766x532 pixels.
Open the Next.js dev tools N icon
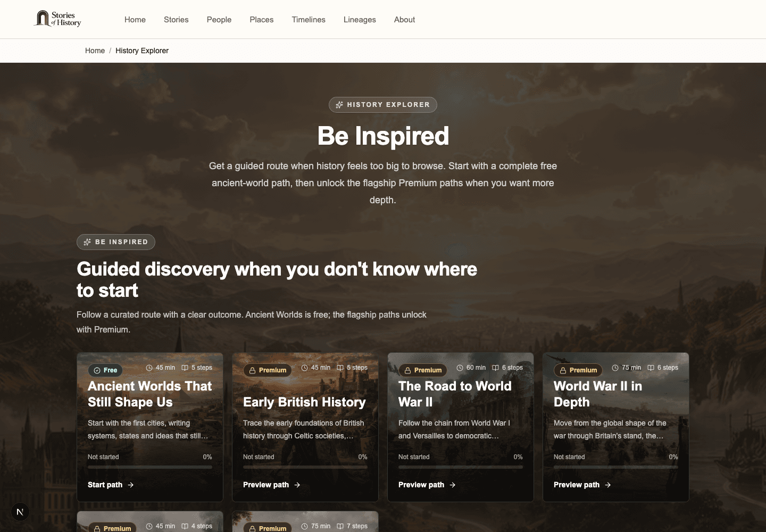pyautogui.click(x=20, y=512)
